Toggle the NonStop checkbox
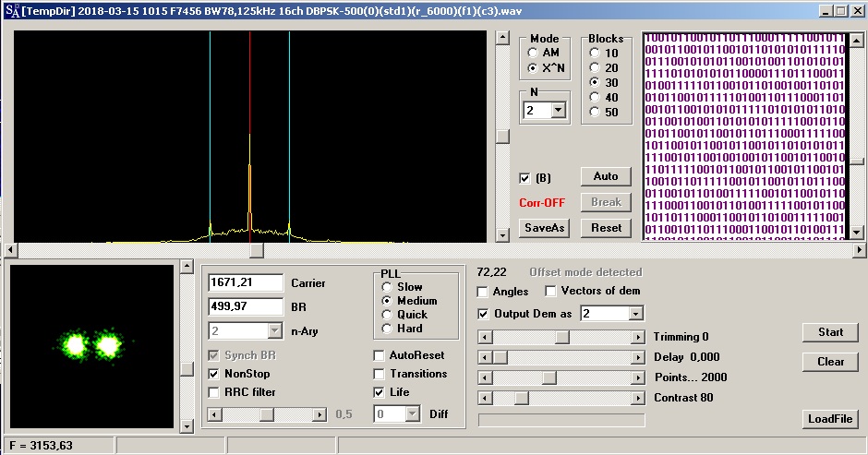 coord(213,374)
